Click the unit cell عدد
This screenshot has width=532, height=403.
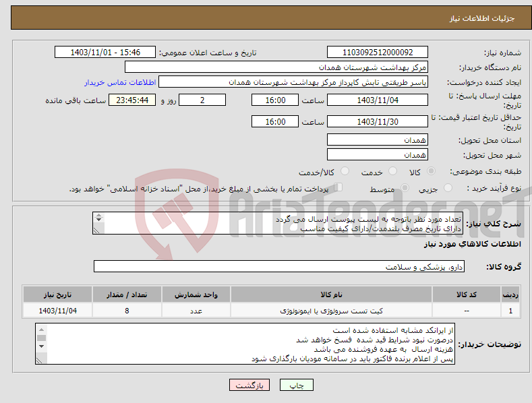point(196,311)
